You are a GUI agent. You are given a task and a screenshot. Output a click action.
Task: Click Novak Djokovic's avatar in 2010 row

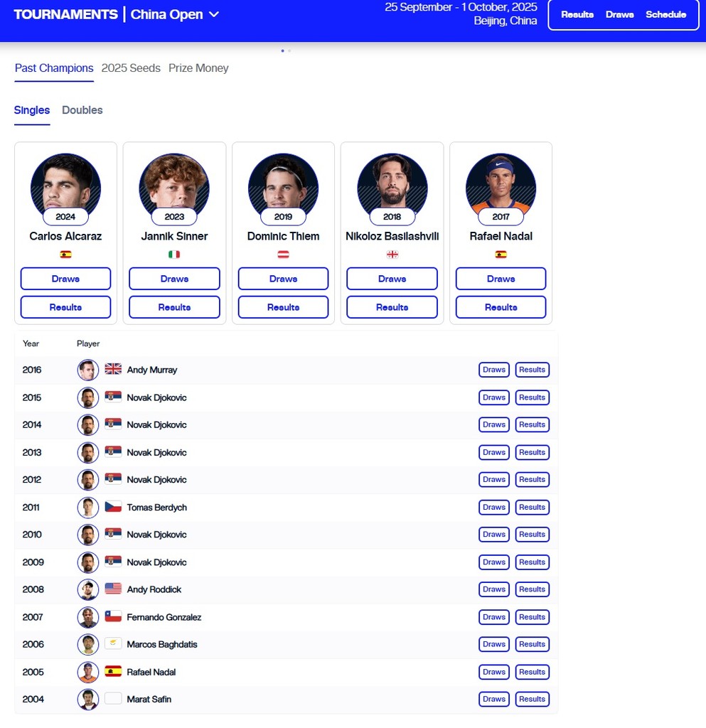(x=87, y=535)
